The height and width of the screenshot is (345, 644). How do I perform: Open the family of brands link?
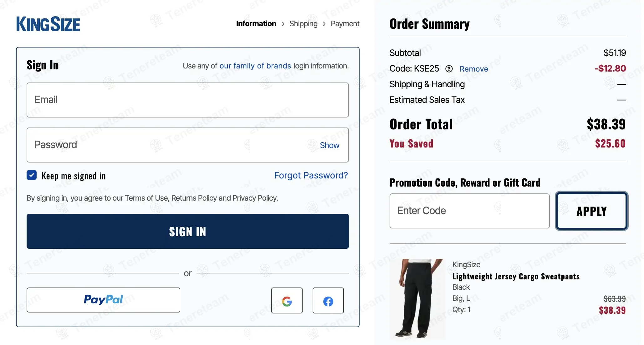[255, 66]
